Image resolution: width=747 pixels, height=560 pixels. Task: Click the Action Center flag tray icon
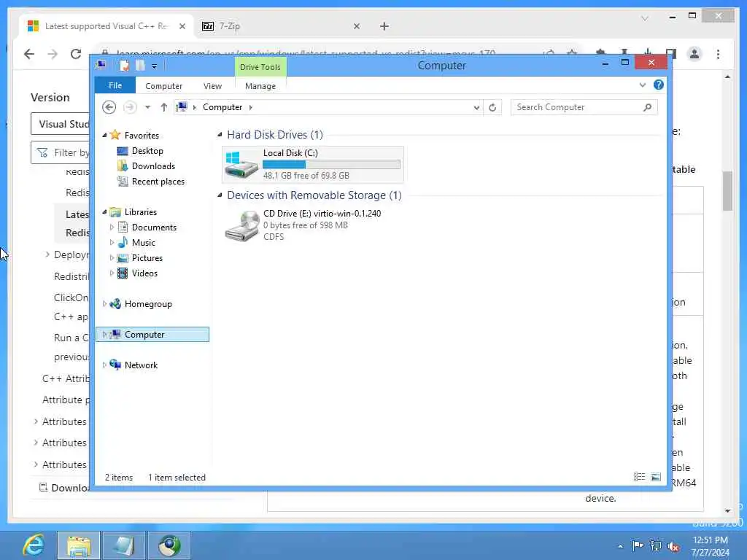click(x=638, y=545)
